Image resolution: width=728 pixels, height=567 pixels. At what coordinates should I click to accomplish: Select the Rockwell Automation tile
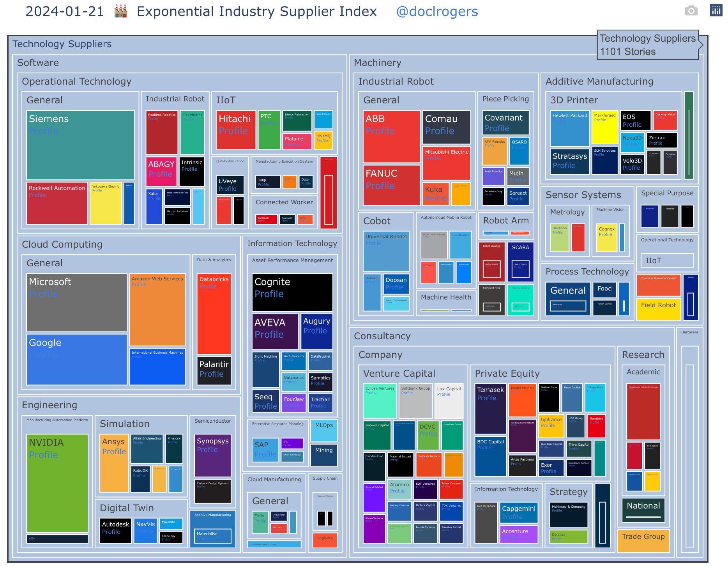[57, 203]
